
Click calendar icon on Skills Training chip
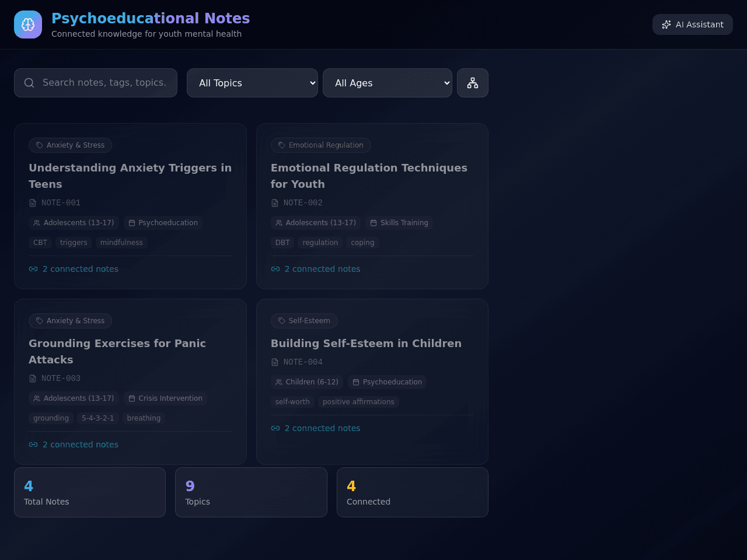tap(373, 223)
